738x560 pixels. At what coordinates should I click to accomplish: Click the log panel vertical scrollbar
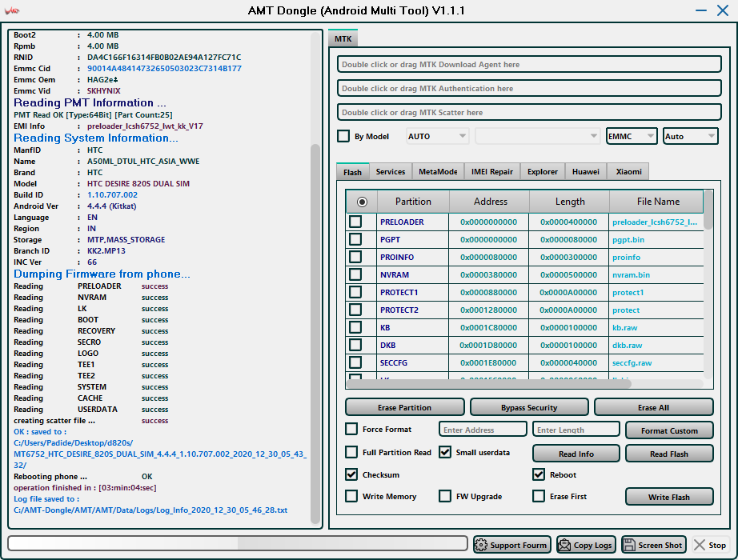315,320
